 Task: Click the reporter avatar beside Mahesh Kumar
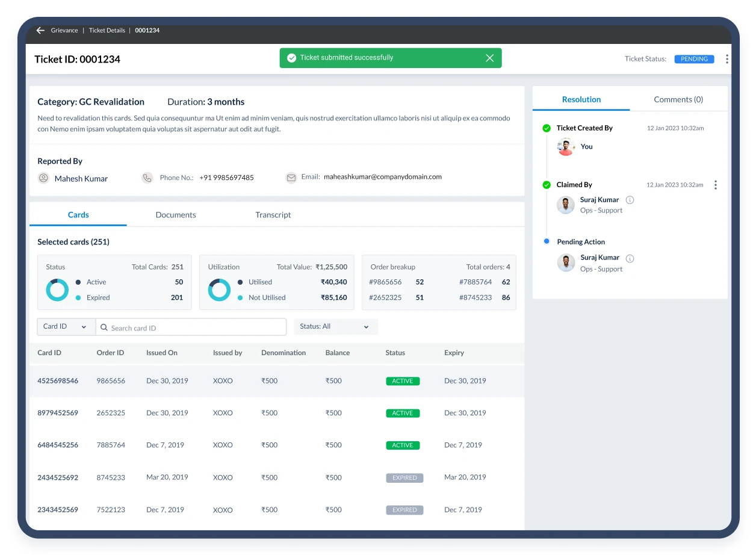(x=43, y=178)
